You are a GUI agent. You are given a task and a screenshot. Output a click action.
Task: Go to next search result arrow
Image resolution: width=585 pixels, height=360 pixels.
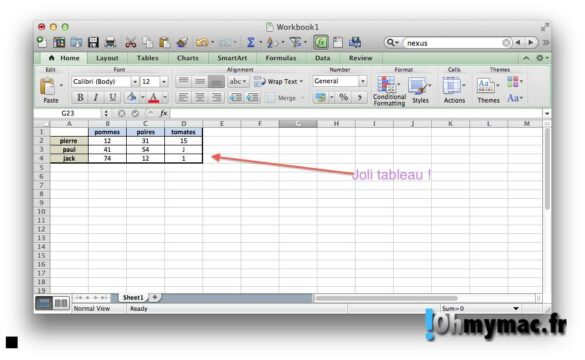coord(531,43)
